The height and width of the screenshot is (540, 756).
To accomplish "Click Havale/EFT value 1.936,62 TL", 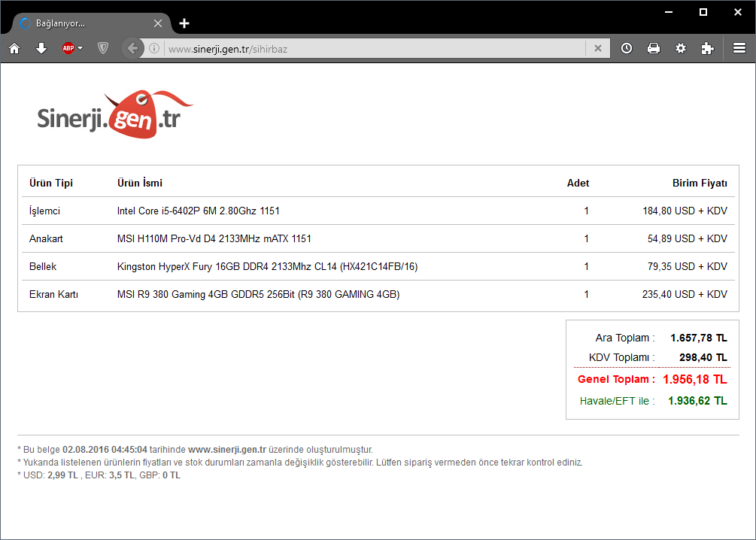I will tap(697, 401).
